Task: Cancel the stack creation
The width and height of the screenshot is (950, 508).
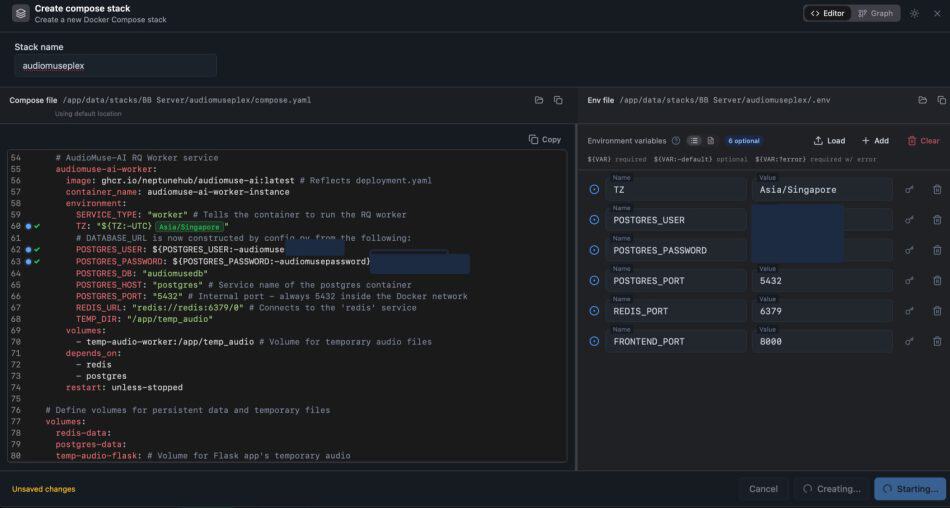Action: (x=763, y=489)
